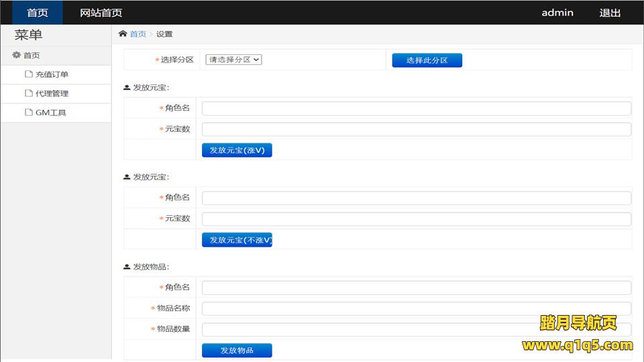Select the 首页 tab in top navigation

(x=38, y=13)
